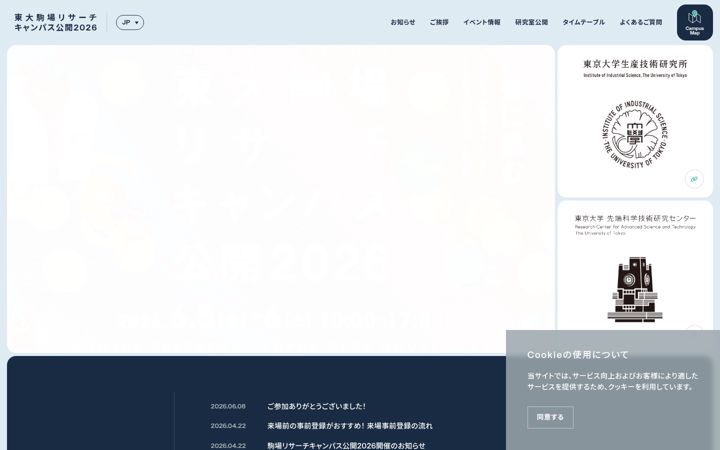Open the Campus Map button

[x=694, y=22]
